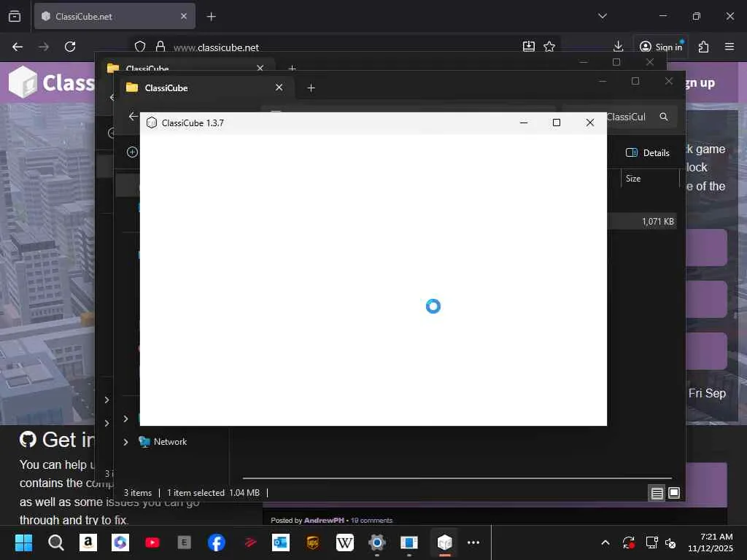Image resolution: width=747 pixels, height=560 pixels.
Task: Click the muted volume tray icon
Action: [670, 542]
